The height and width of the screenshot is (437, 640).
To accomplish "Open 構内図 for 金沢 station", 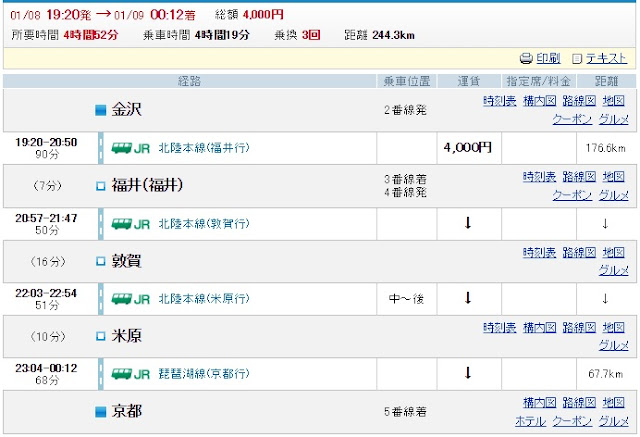I will coord(540,100).
